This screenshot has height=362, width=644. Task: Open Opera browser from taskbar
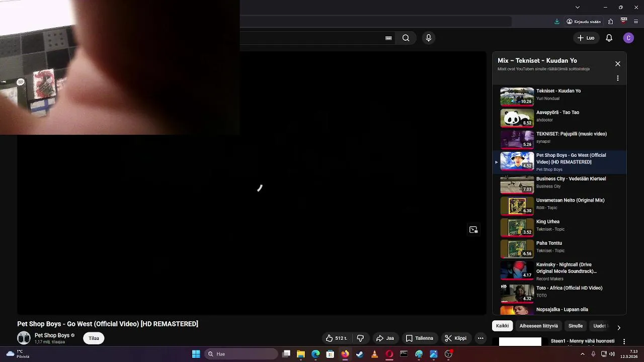coord(389,354)
